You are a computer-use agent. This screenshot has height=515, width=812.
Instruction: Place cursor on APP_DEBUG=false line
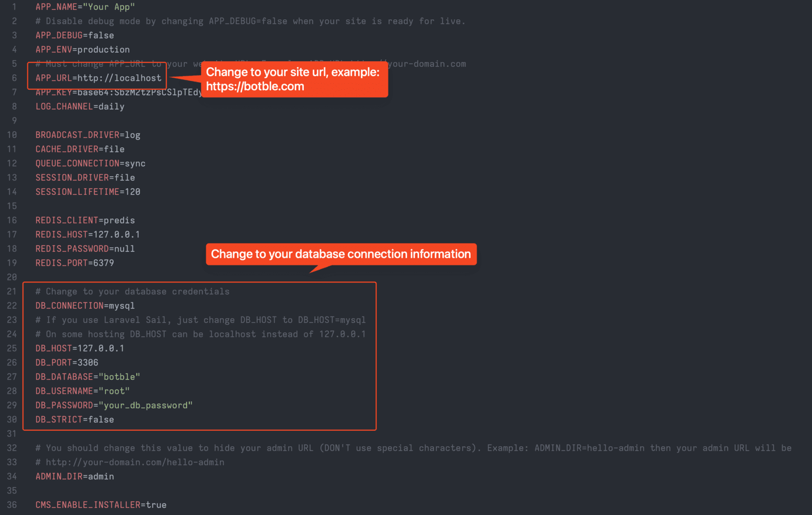[x=74, y=36]
